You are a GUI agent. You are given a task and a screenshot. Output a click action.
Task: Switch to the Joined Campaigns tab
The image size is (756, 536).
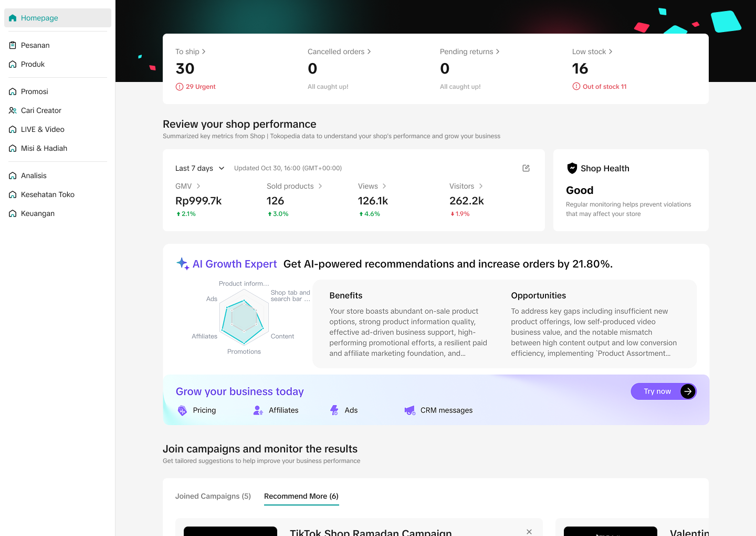tap(213, 496)
